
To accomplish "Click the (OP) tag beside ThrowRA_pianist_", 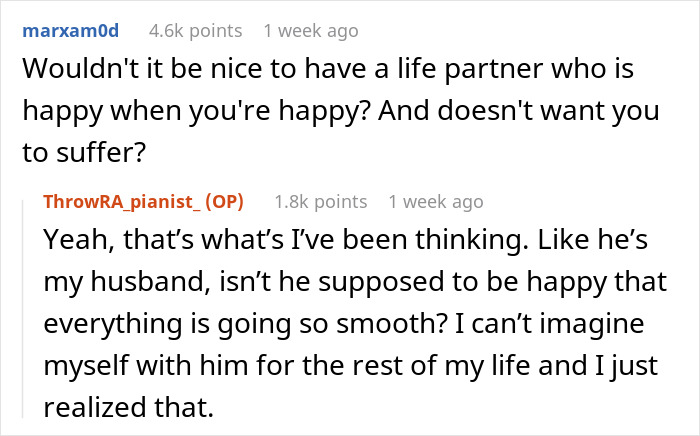I will tap(226, 201).
